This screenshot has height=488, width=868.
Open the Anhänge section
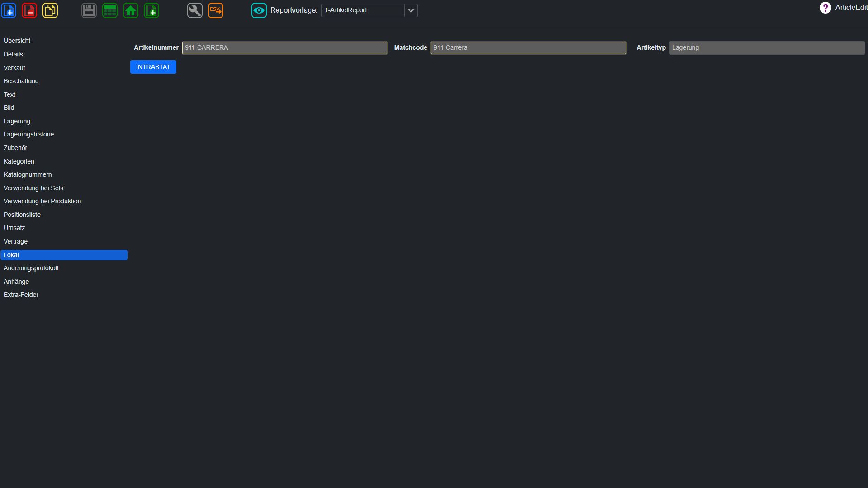[x=64, y=282]
